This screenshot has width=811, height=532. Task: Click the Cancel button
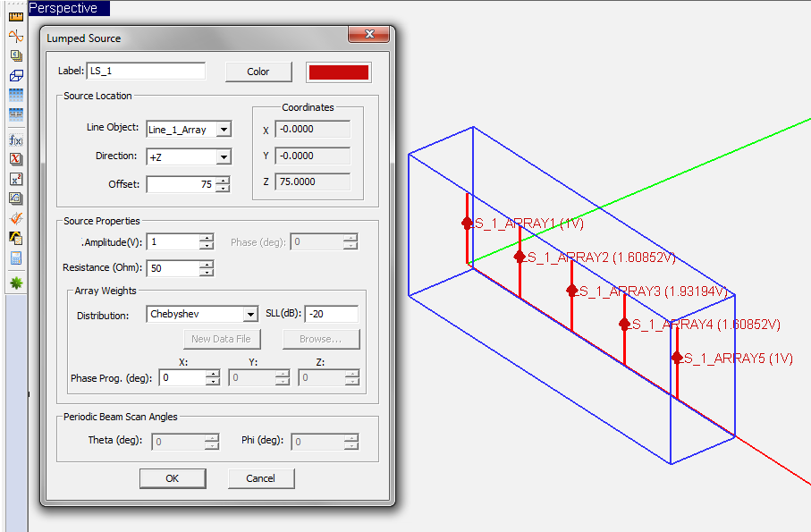click(x=260, y=478)
